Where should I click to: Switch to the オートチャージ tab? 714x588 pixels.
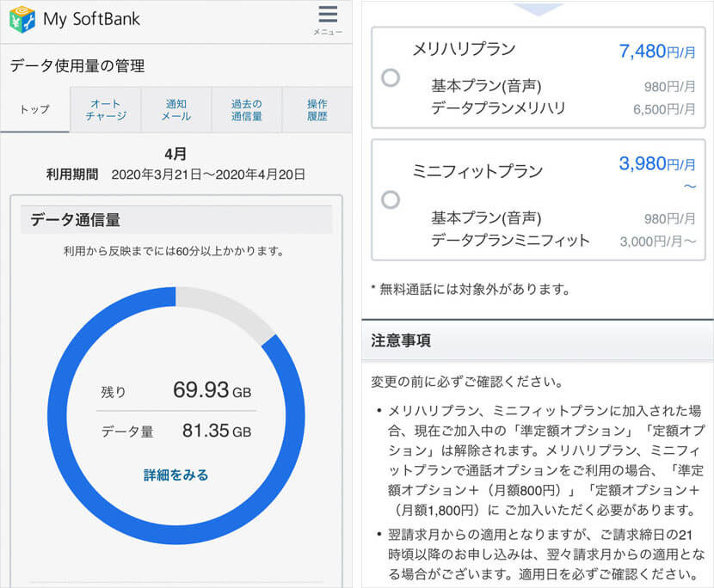(x=106, y=110)
